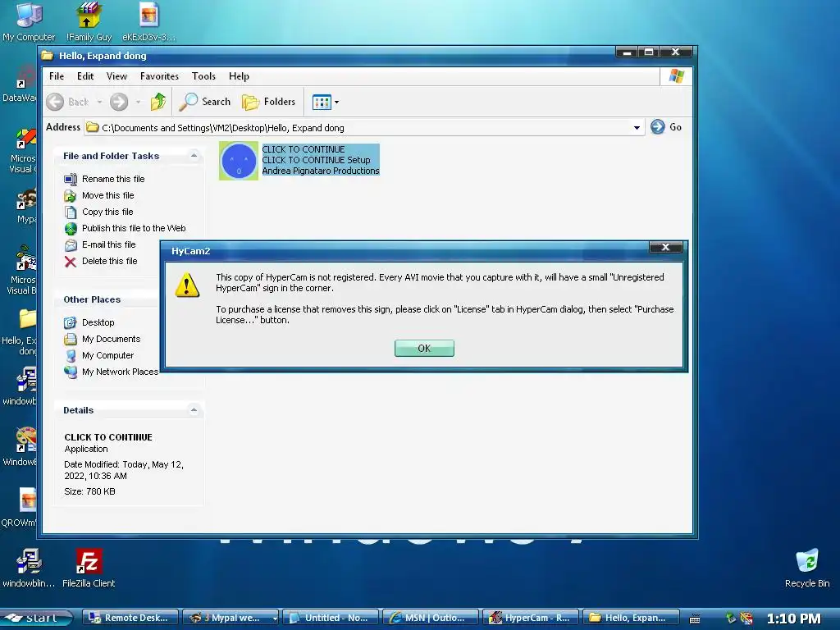Image resolution: width=840 pixels, height=630 pixels.
Task: Switch to Mypal web browser taskbar group
Action: tap(231, 618)
